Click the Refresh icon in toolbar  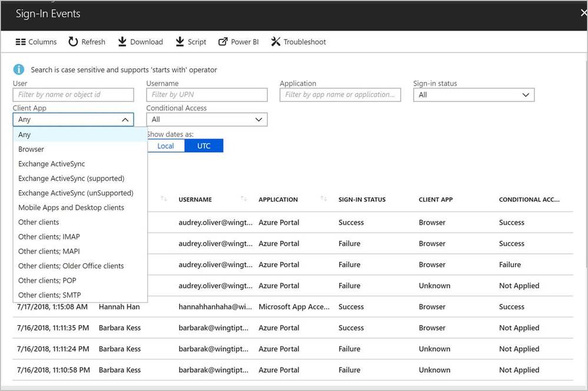(73, 42)
